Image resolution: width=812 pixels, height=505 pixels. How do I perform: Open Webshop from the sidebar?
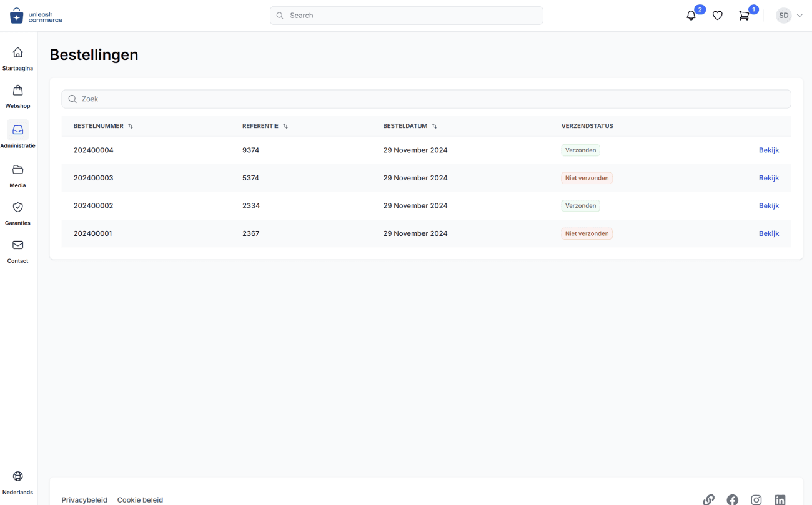[17, 97]
